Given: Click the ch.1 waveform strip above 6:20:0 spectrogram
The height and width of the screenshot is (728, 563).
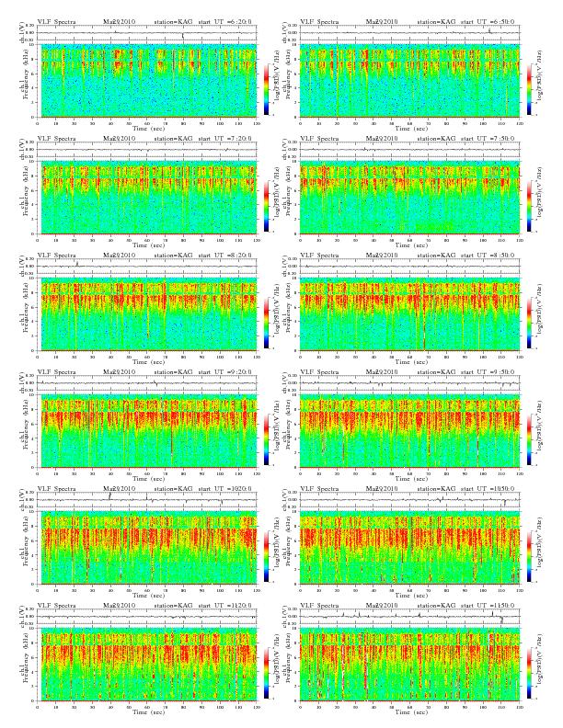Looking at the screenshot, I should 147,33.
